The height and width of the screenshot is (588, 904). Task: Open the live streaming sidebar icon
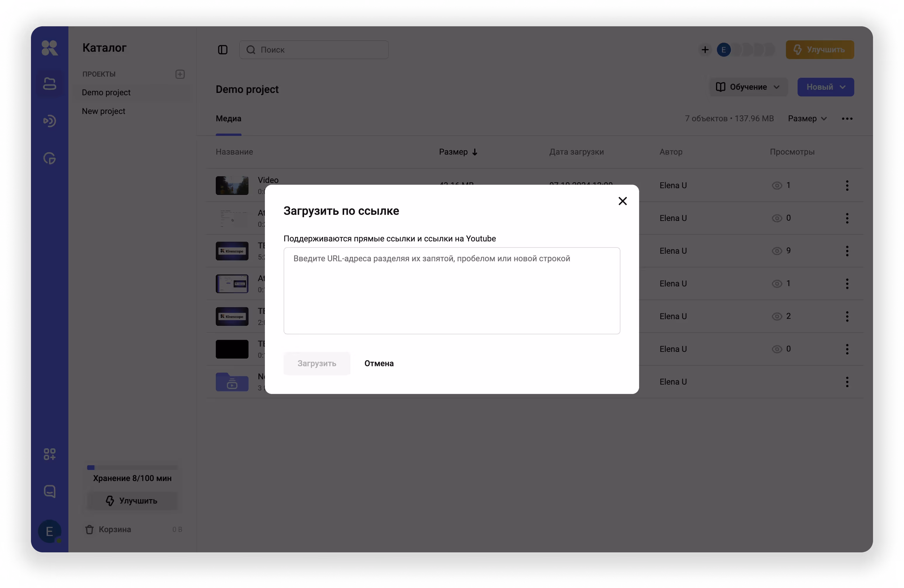tap(49, 121)
